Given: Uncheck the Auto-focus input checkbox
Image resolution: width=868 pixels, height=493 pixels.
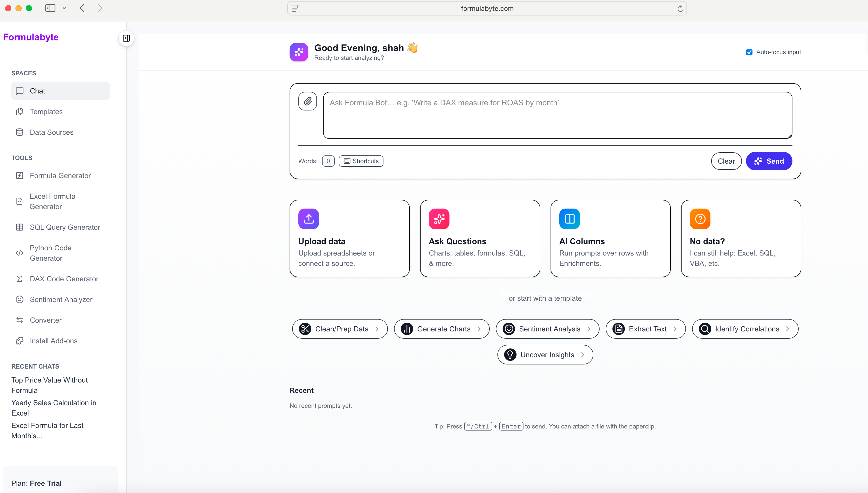Looking at the screenshot, I should click(x=749, y=52).
